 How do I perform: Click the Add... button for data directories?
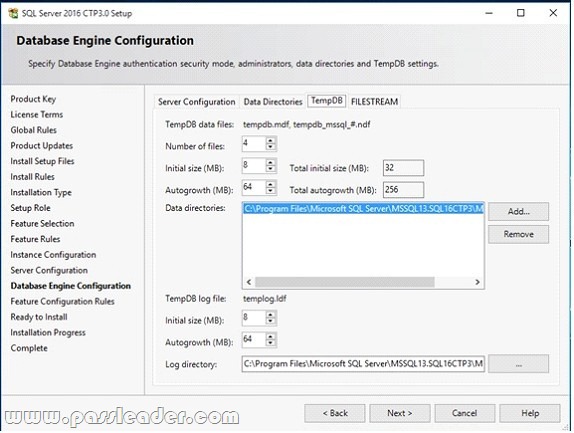[x=518, y=212]
